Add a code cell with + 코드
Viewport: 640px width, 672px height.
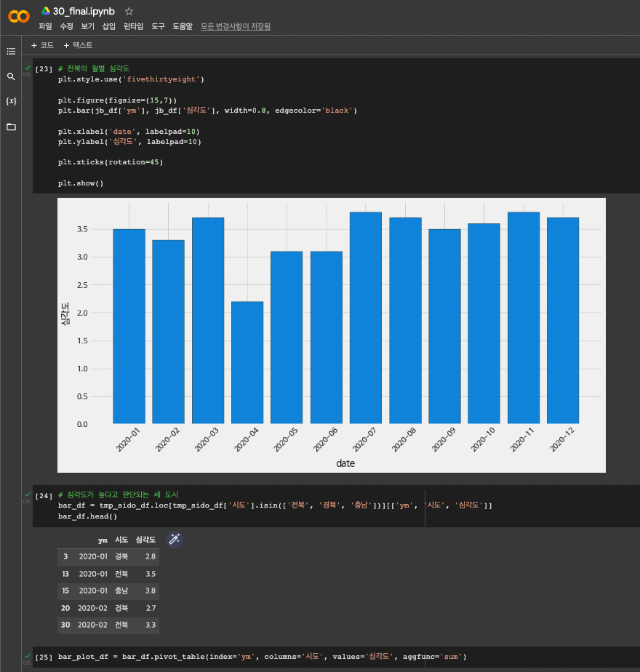[42, 45]
